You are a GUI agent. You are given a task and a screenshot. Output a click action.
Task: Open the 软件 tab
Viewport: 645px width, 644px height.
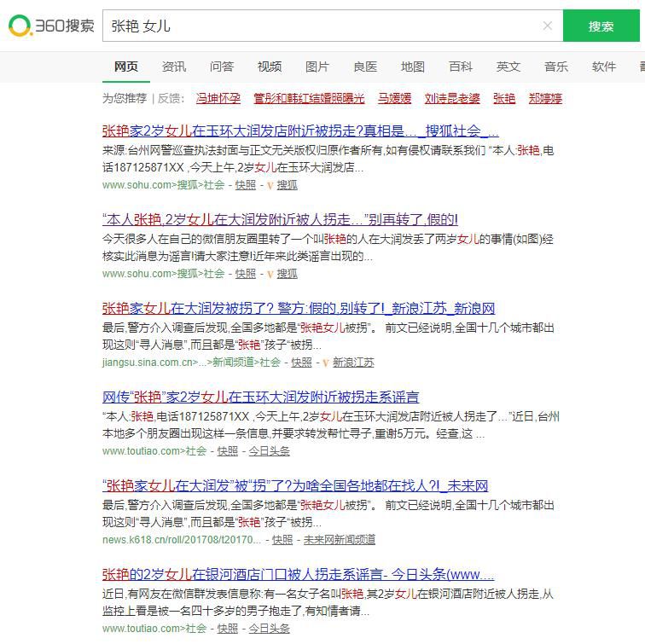(603, 67)
